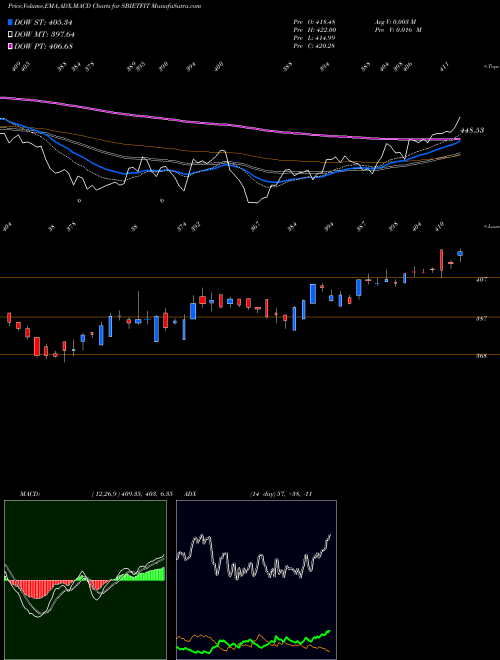Click the 387 support level label
Viewport: 500px width, 660px height.
coord(481,319)
